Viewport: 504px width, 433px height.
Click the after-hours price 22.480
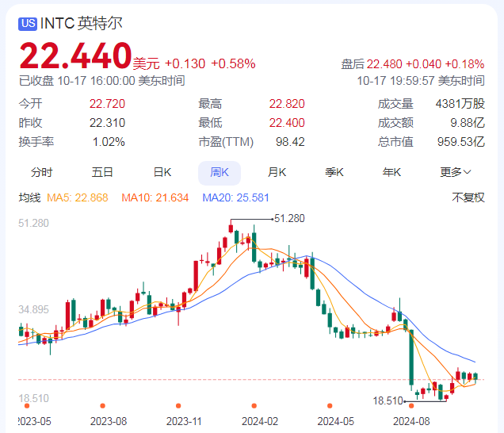click(x=384, y=64)
